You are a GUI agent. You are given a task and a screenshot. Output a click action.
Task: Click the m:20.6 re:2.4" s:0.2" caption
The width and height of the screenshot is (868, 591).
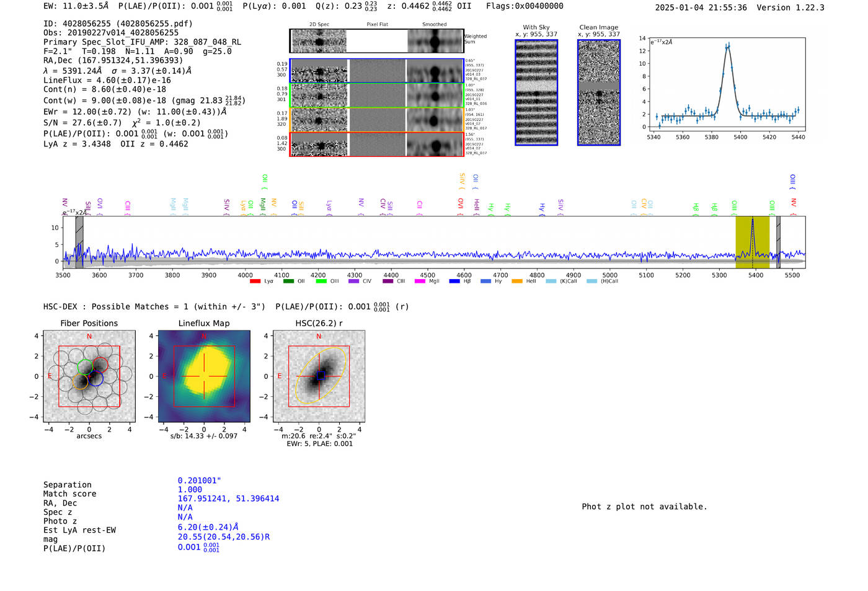319,436
